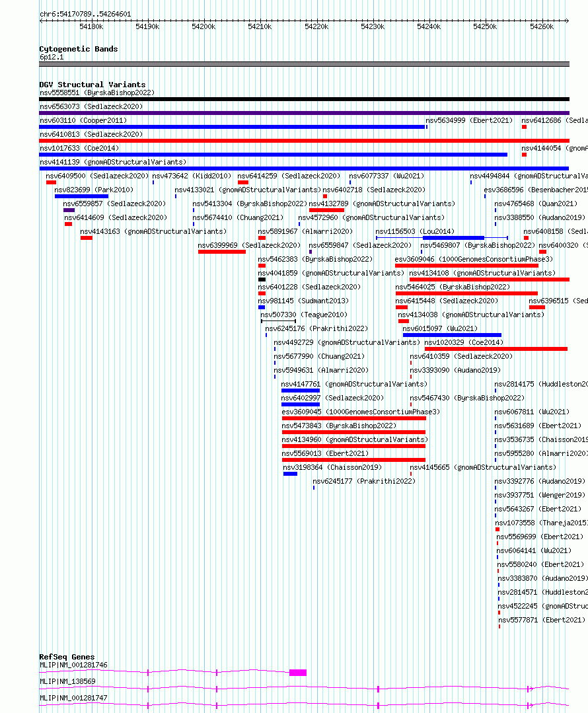Open nsv4134038 (gnomADStructuralVariants) variant
This screenshot has width=588, height=713.
tap(471, 315)
